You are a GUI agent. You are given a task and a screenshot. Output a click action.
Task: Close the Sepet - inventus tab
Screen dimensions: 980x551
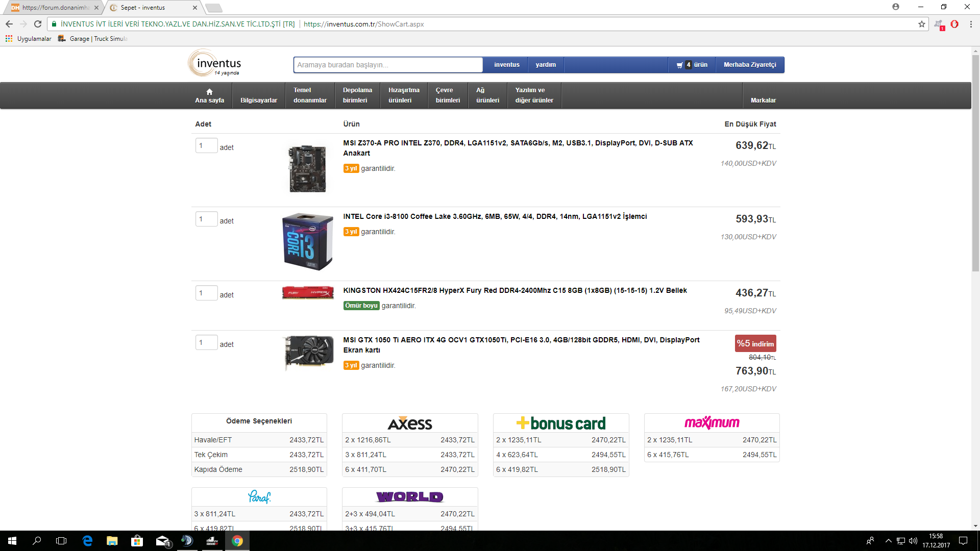coord(195,8)
